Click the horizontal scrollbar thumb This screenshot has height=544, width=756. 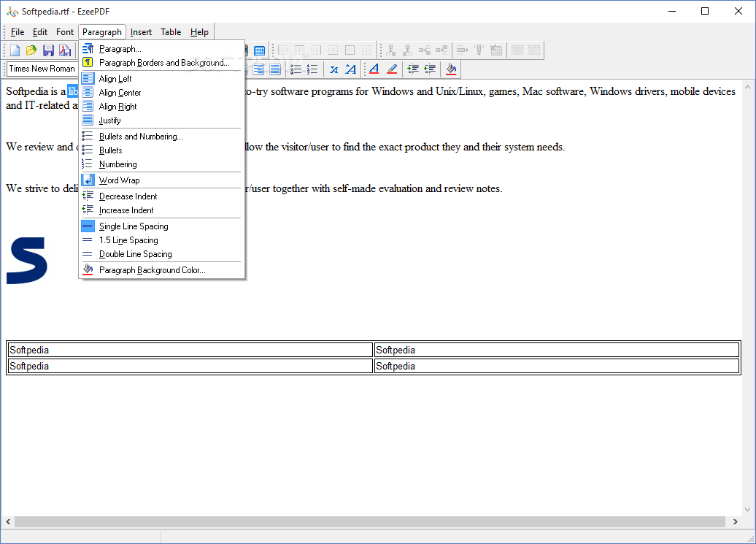(x=370, y=522)
